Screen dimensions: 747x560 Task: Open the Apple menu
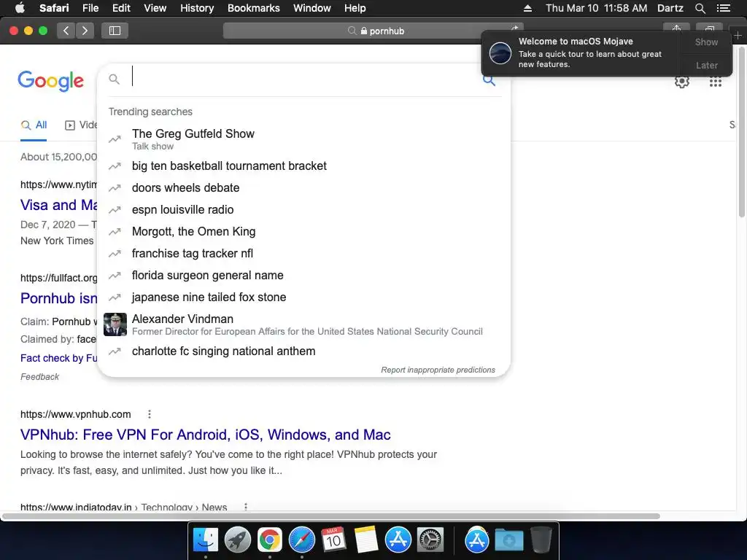[x=20, y=8]
